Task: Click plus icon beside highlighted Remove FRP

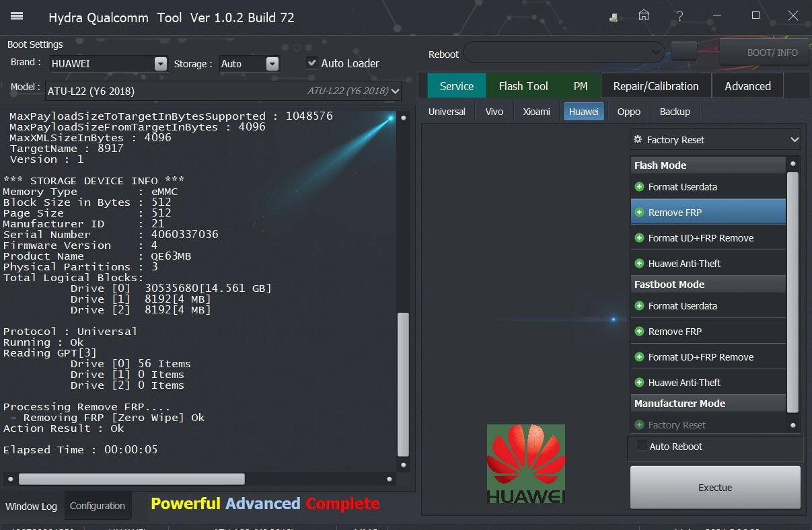Action: pyautogui.click(x=639, y=213)
